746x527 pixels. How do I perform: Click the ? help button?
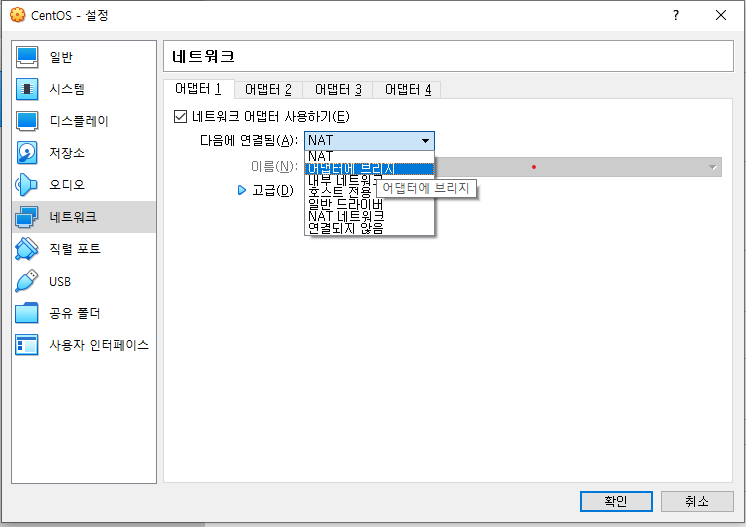click(676, 15)
